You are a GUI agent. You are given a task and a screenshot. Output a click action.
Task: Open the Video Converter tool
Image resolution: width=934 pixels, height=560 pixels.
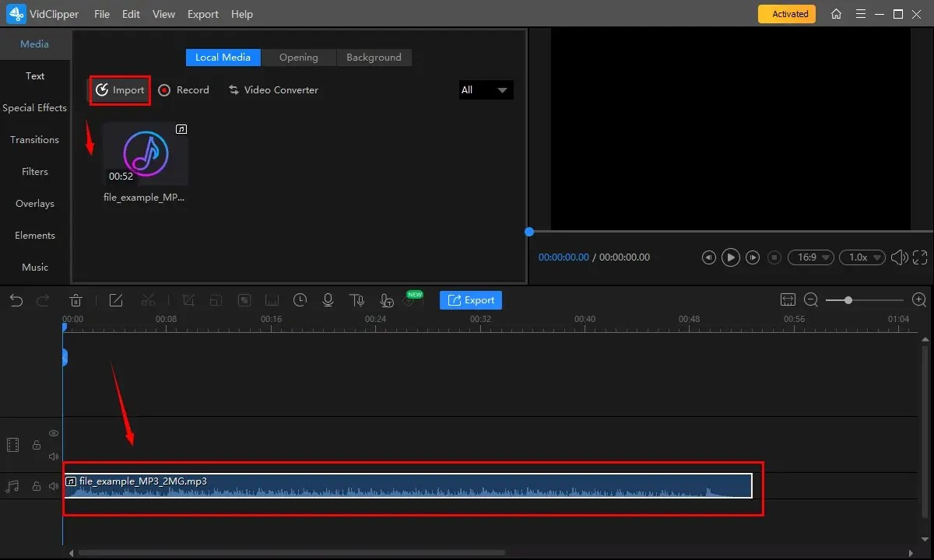tap(273, 89)
